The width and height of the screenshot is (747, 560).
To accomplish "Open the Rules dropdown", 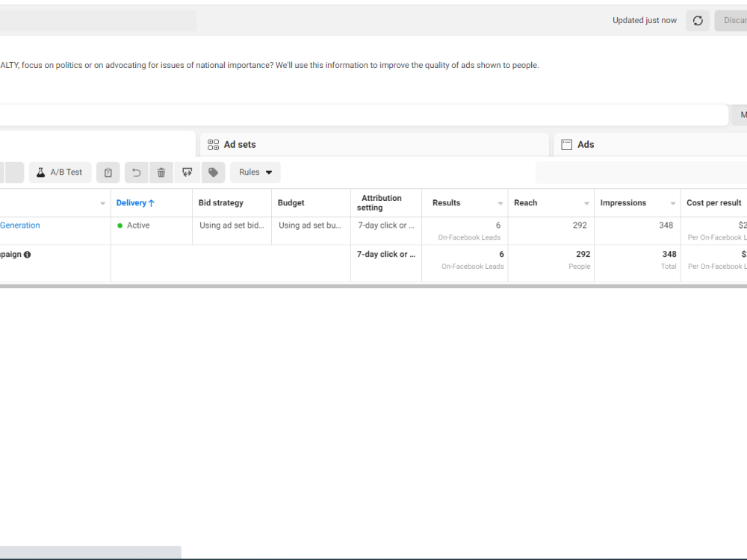I will [255, 172].
